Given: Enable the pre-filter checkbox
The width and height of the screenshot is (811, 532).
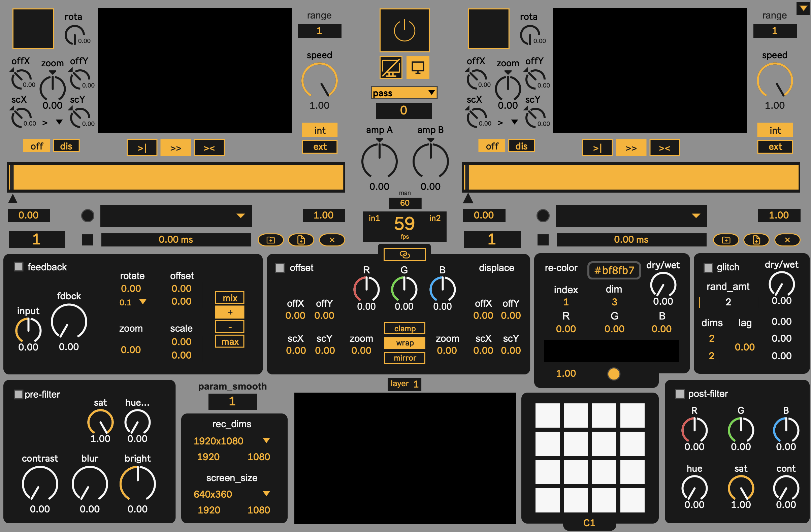Looking at the screenshot, I should 19,394.
